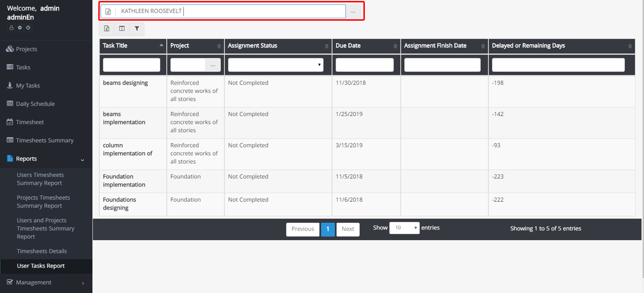The width and height of the screenshot is (644, 293).
Task: Click the due date 11/30/2018
Action: coord(351,83)
